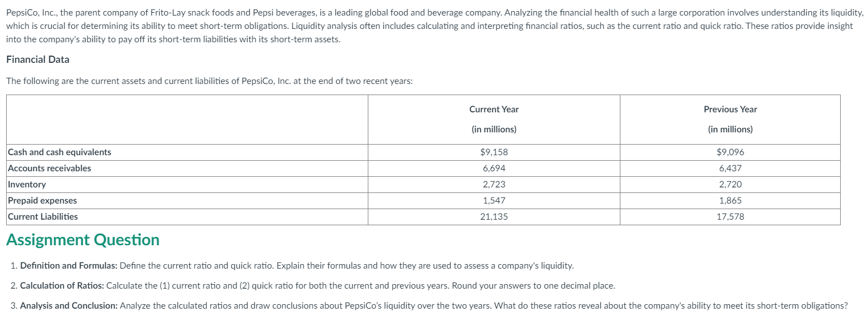The image size is (868, 317).
Task: Click the "Financial Data" heading
Action: point(37,60)
